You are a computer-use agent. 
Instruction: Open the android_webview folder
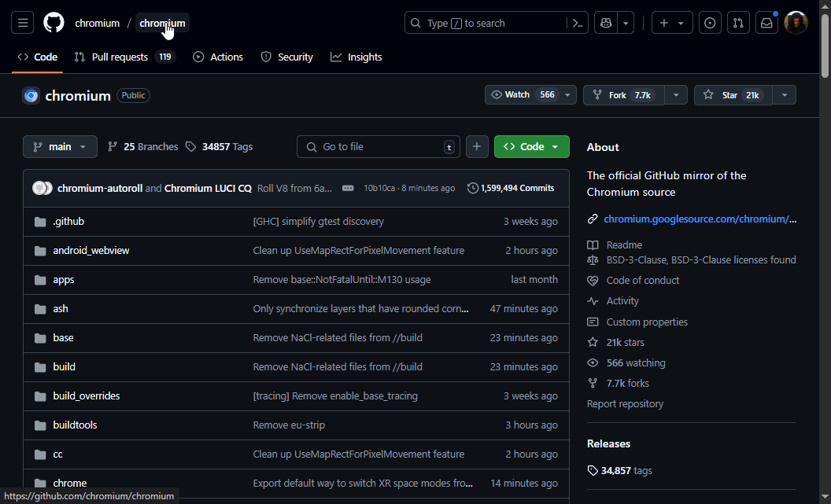pos(91,250)
